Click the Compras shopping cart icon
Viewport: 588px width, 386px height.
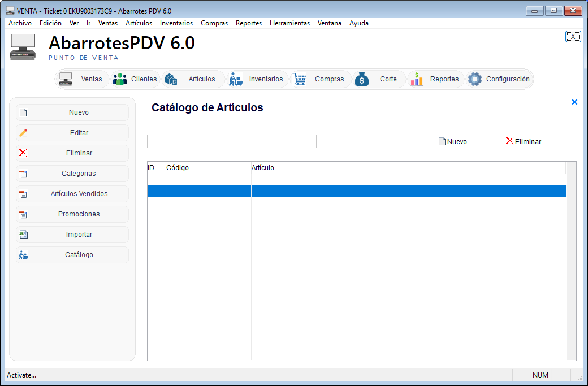(x=300, y=79)
